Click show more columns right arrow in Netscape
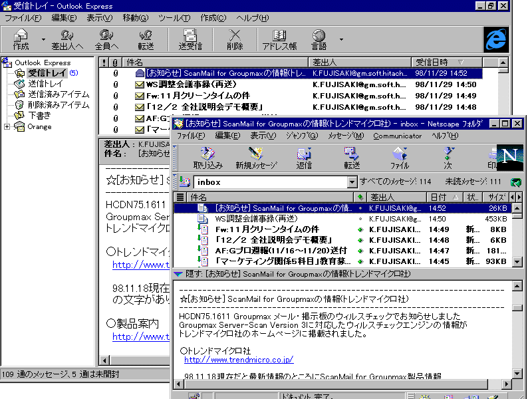The image size is (532, 399). click(x=519, y=197)
